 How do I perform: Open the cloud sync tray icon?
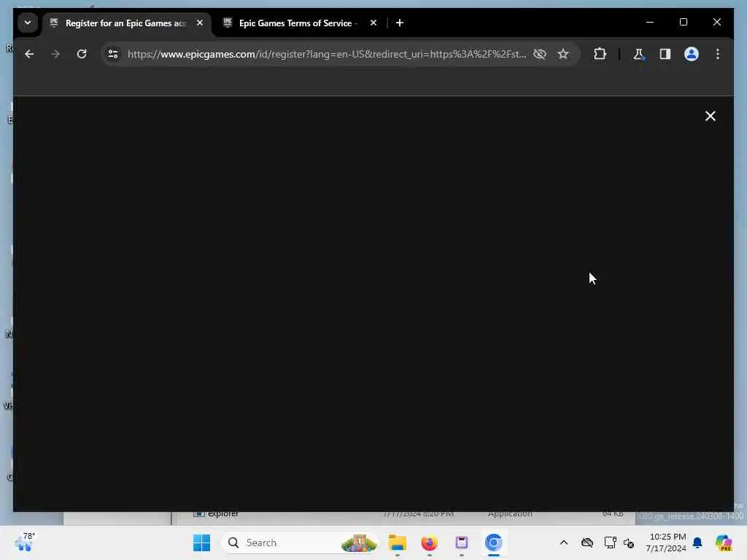(587, 542)
